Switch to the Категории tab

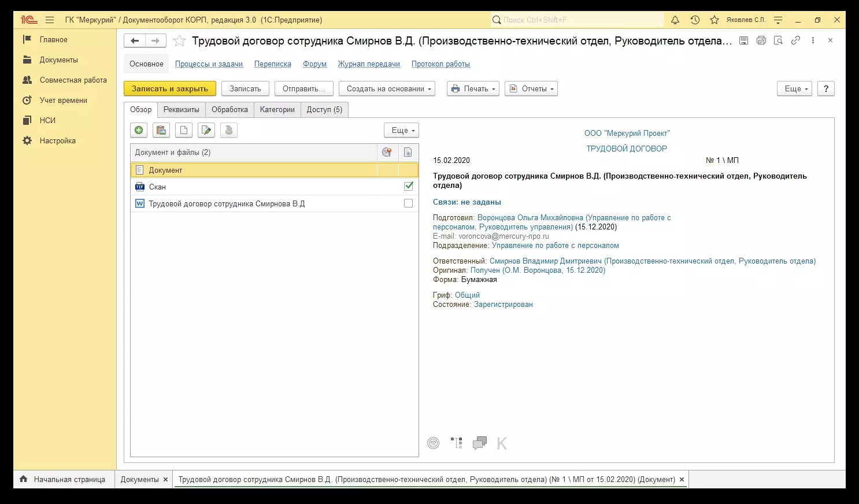pos(277,109)
